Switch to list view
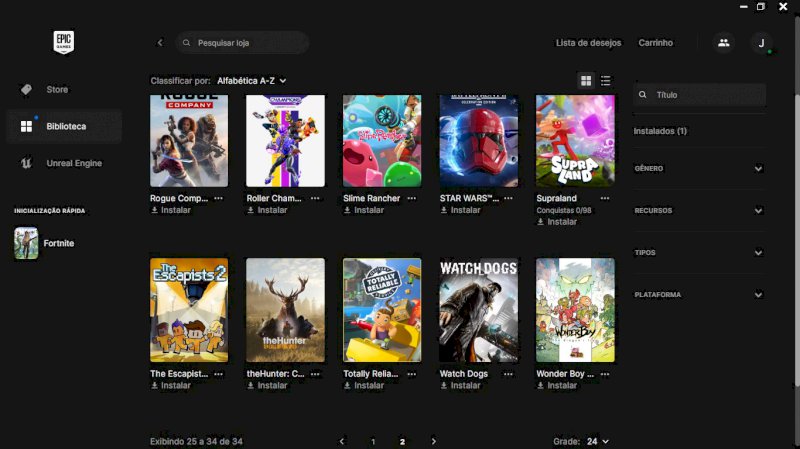The image size is (800, 449). 606,81
